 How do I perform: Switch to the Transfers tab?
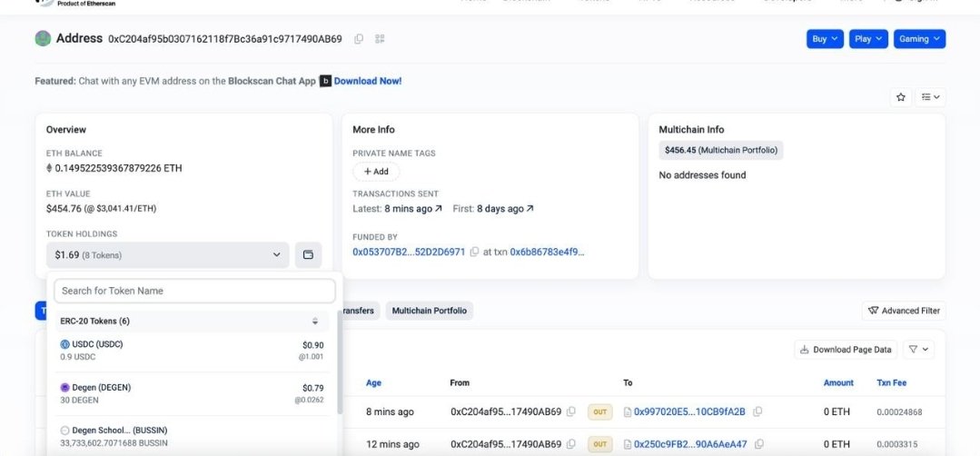tap(360, 311)
